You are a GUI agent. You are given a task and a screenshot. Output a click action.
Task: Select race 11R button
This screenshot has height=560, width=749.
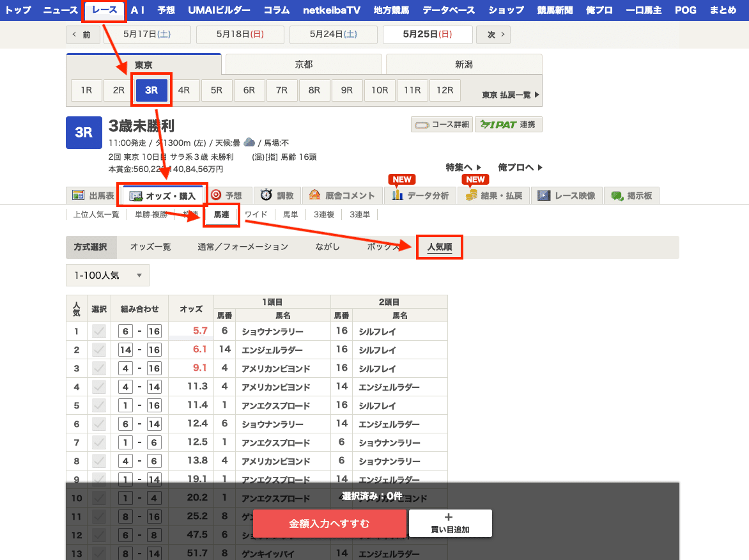click(x=412, y=90)
